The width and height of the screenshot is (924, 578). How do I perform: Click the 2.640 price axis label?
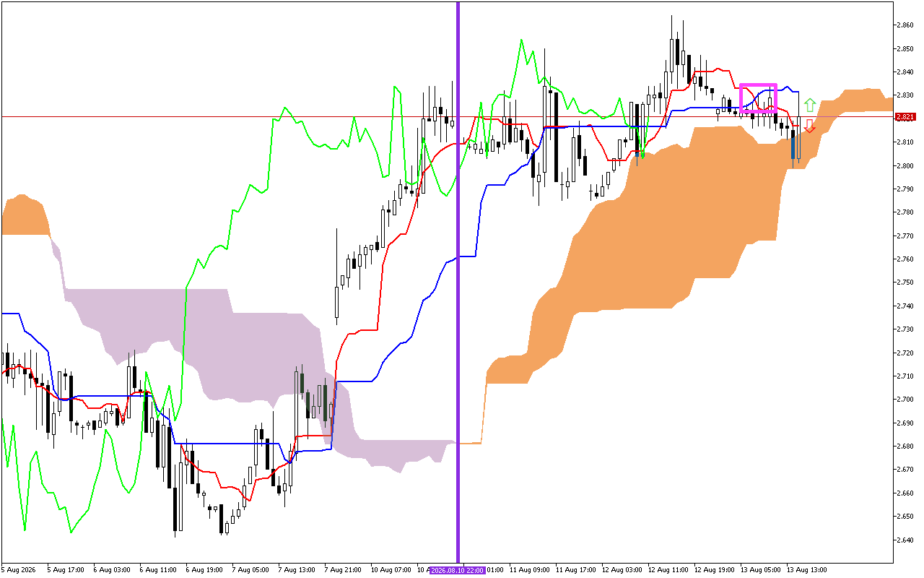point(905,540)
